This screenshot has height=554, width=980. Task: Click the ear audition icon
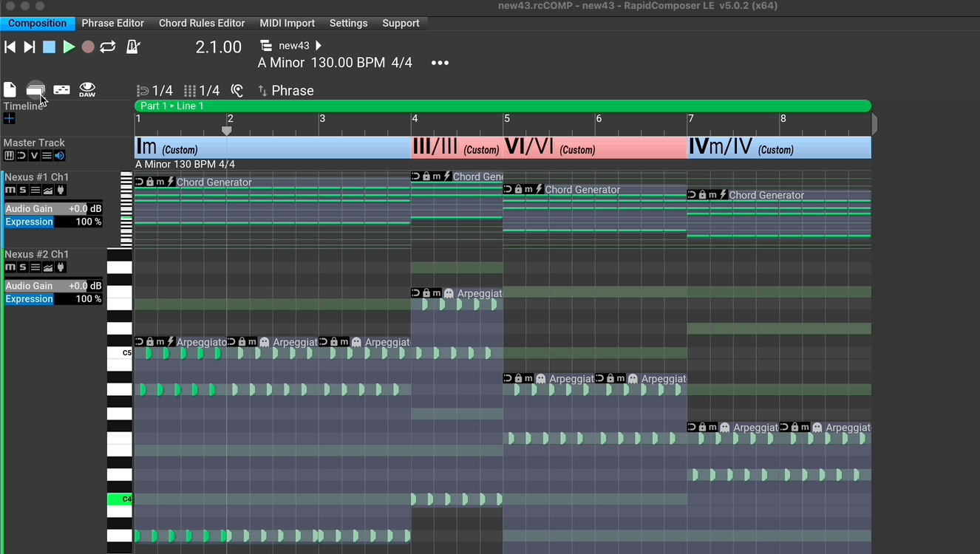237,91
